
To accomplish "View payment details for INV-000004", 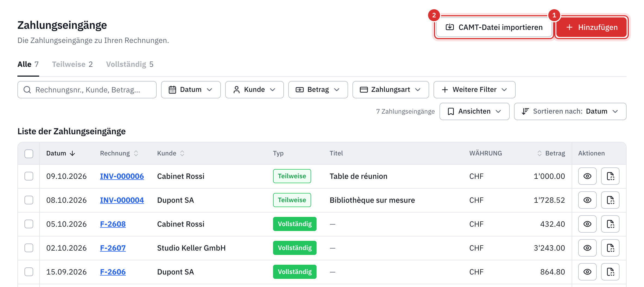I will pos(587,200).
